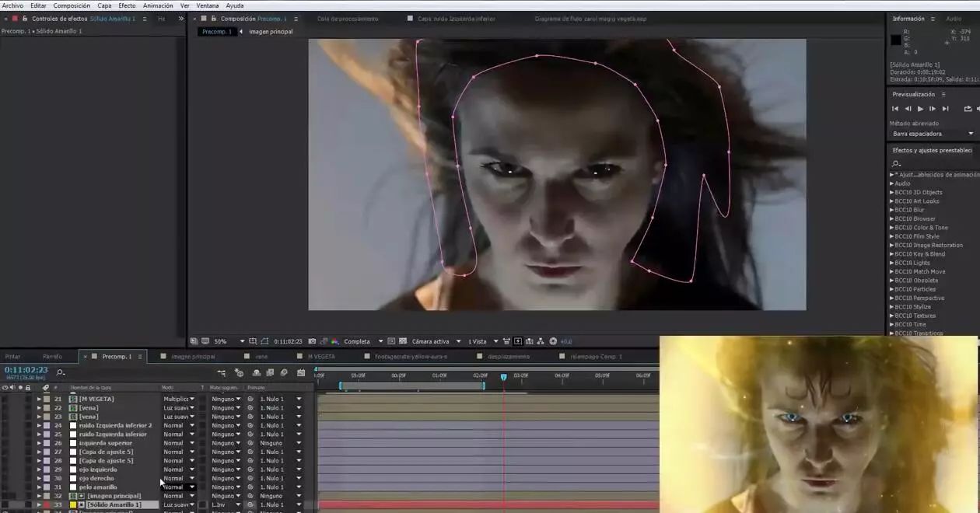Open composition mini-flowchart icon in timeline
Image resolution: width=980 pixels, height=513 pixels.
point(222,373)
